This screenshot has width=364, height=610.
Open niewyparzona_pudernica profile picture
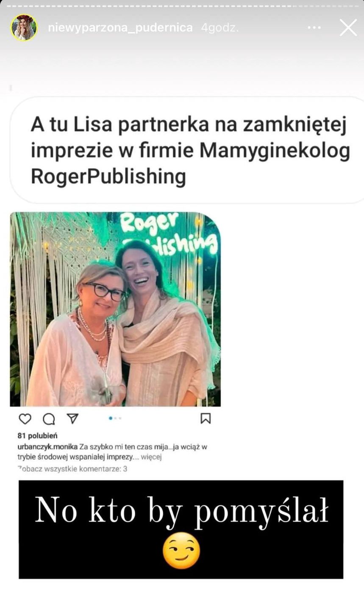pyautogui.click(x=24, y=28)
